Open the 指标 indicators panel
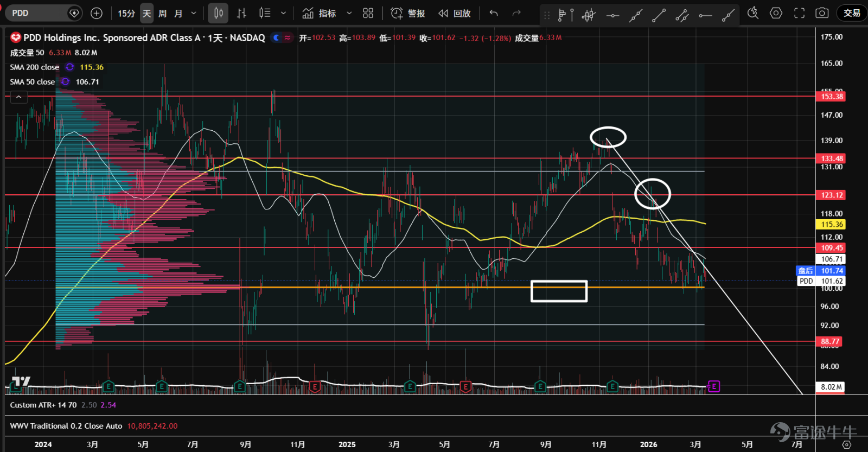This screenshot has width=868, height=452. pyautogui.click(x=319, y=13)
